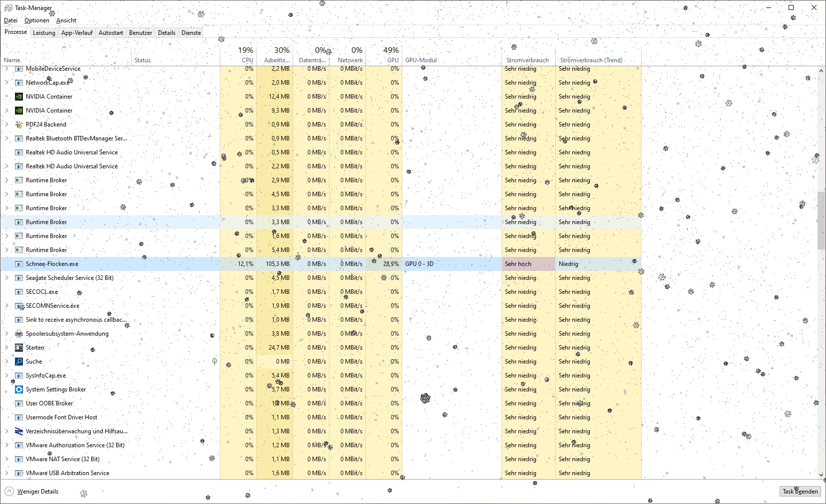This screenshot has height=504, width=826.
Task: Open the Datei menu
Action: tap(10, 20)
